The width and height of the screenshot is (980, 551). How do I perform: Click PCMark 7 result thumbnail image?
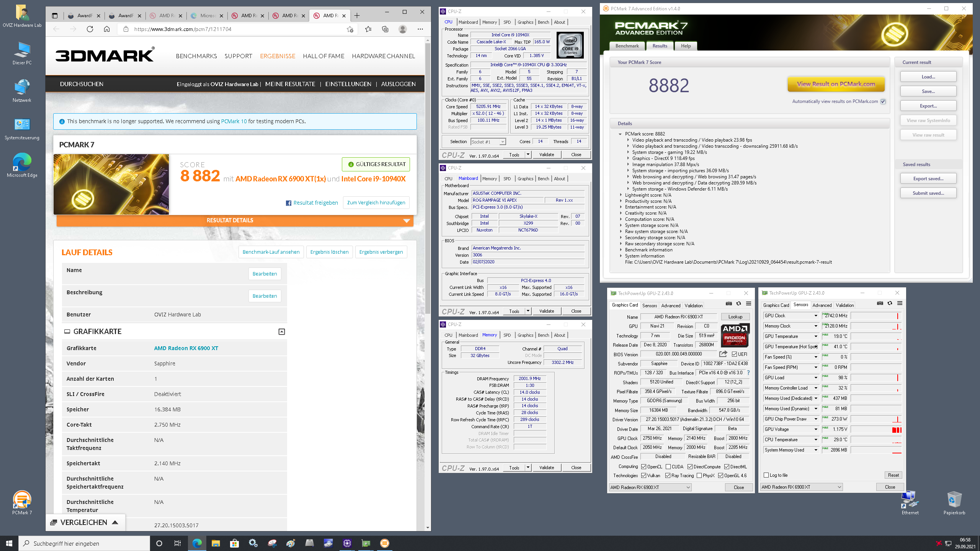coord(111,184)
